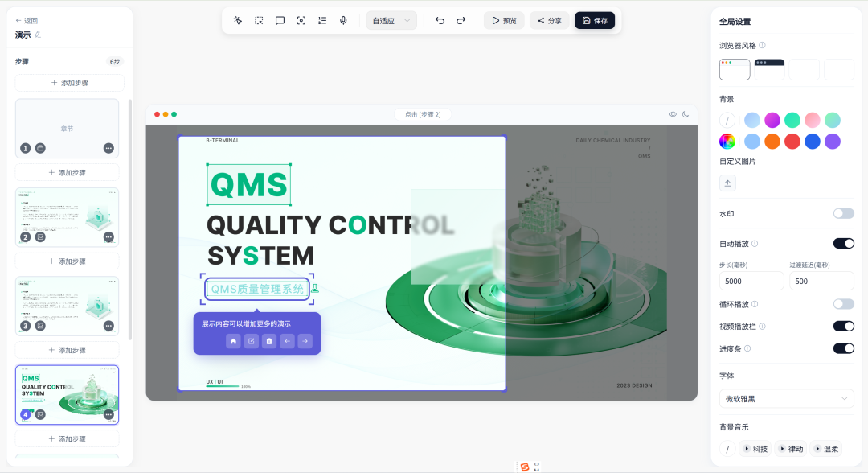Screen dimensions: 868x473
Task: Click the edit icon in the purple tooltip
Action: coord(252,341)
